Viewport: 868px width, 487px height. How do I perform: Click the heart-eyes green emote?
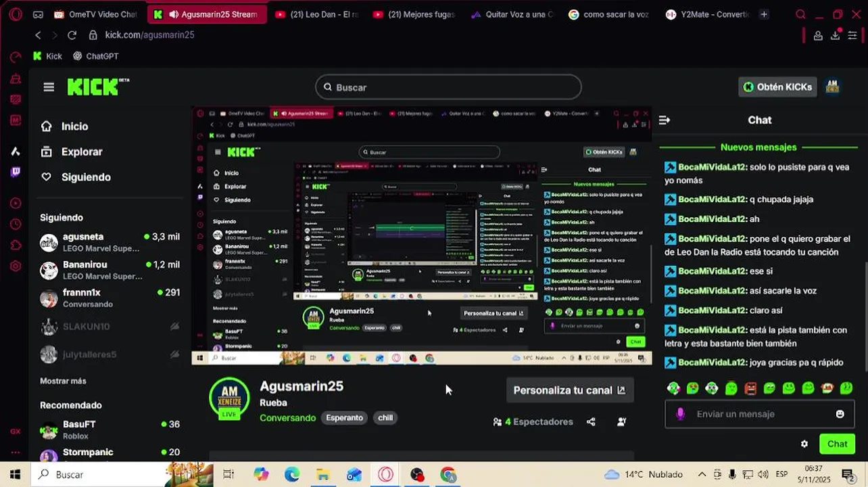click(x=693, y=388)
